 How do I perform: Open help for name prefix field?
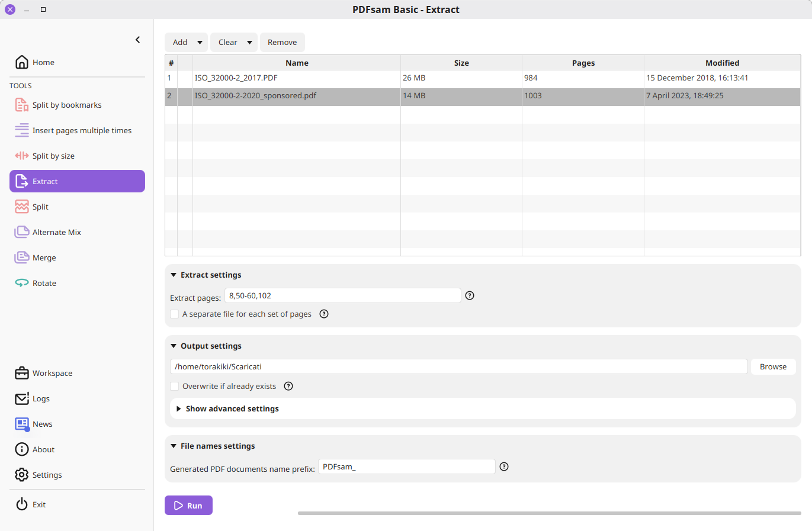tap(504, 466)
